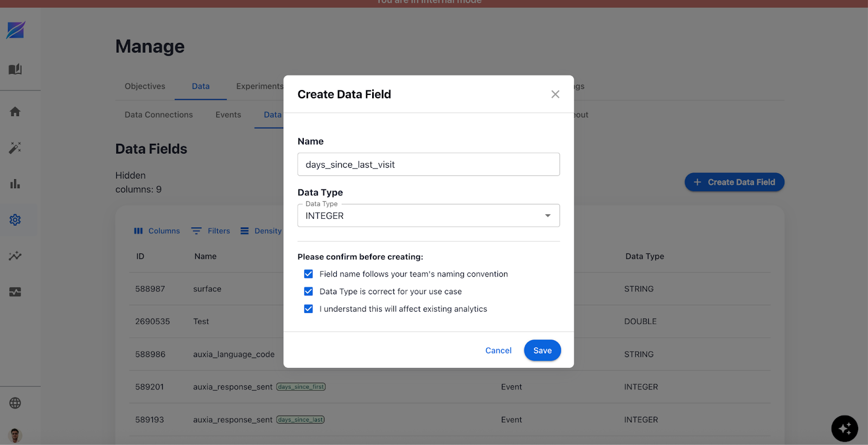Click the Name input field
The image size is (868, 445).
(x=429, y=164)
